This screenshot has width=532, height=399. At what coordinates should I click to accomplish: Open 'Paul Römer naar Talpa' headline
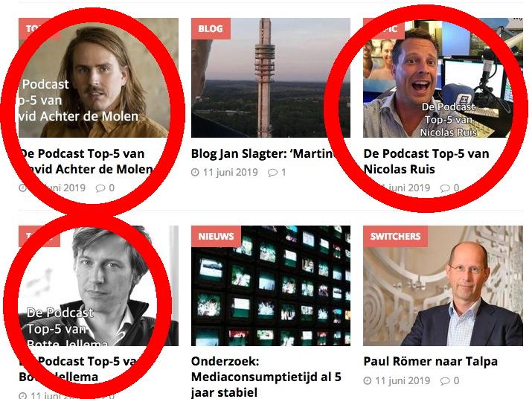tap(430, 361)
